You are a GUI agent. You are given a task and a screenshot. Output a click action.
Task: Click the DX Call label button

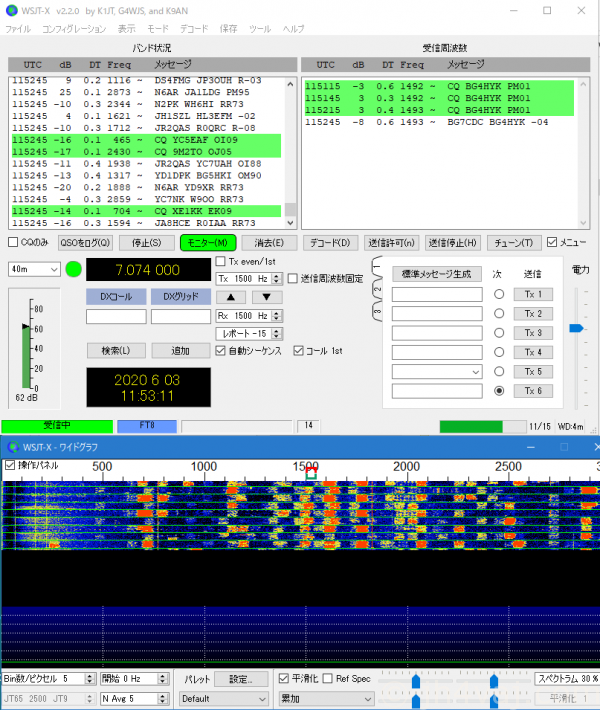click(x=115, y=296)
